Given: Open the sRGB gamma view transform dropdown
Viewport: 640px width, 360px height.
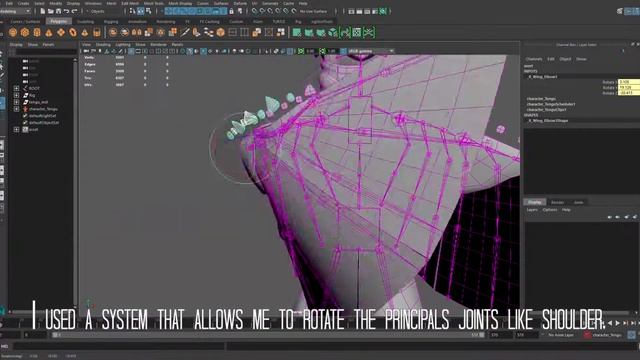Looking at the screenshot, I should coord(371,51).
